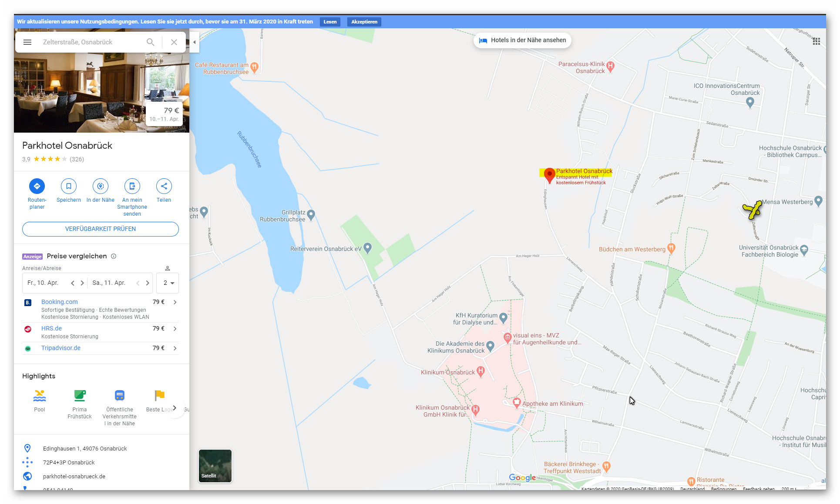840x504 pixels.
Task: Show more highlights with arrow
Action: pos(175,408)
